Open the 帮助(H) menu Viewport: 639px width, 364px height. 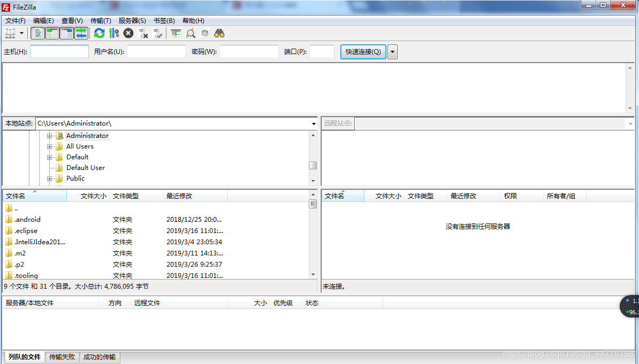tap(193, 21)
